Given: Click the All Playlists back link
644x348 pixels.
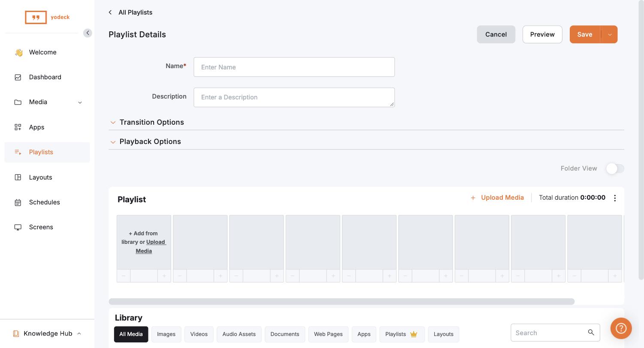Looking at the screenshot, I should pos(135,12).
